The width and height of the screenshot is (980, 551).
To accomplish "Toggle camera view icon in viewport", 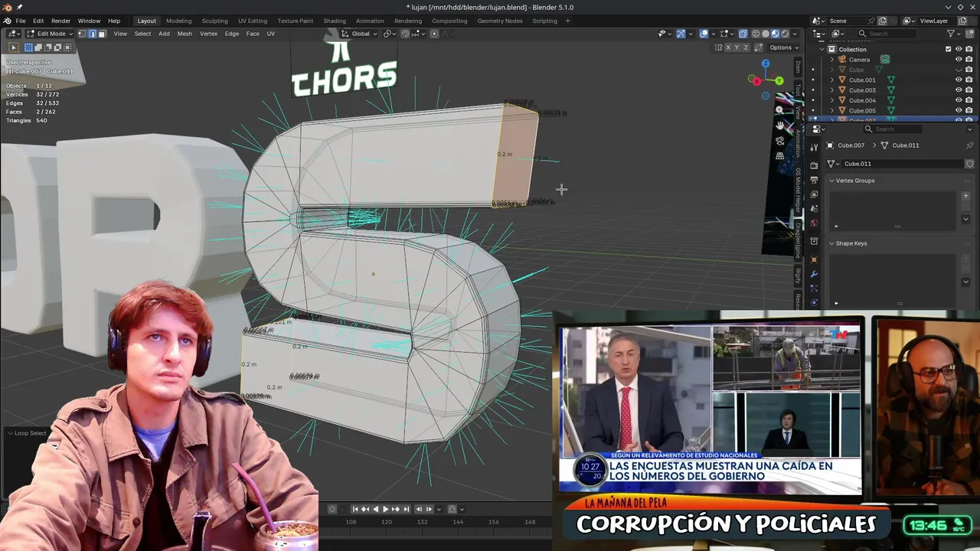I will (779, 141).
